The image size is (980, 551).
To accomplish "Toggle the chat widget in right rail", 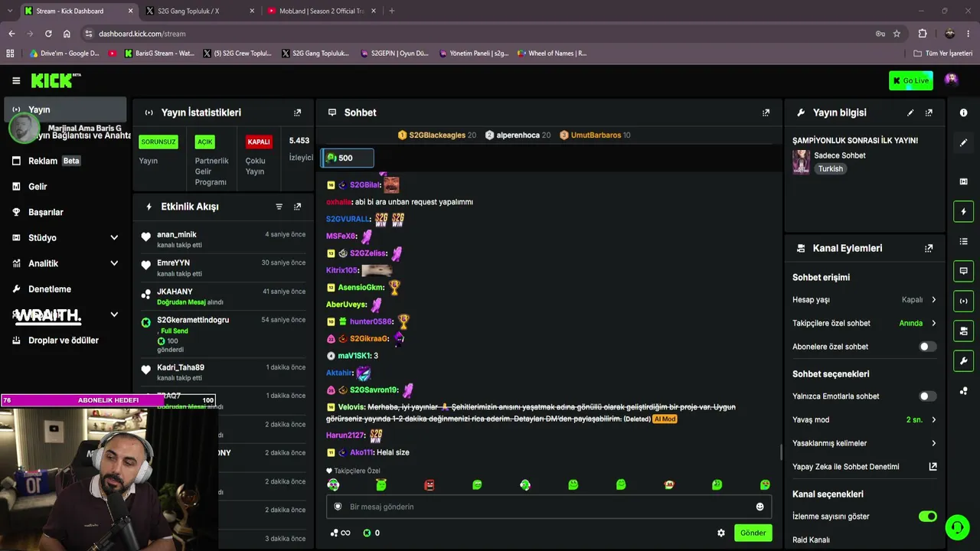I will coord(963,271).
